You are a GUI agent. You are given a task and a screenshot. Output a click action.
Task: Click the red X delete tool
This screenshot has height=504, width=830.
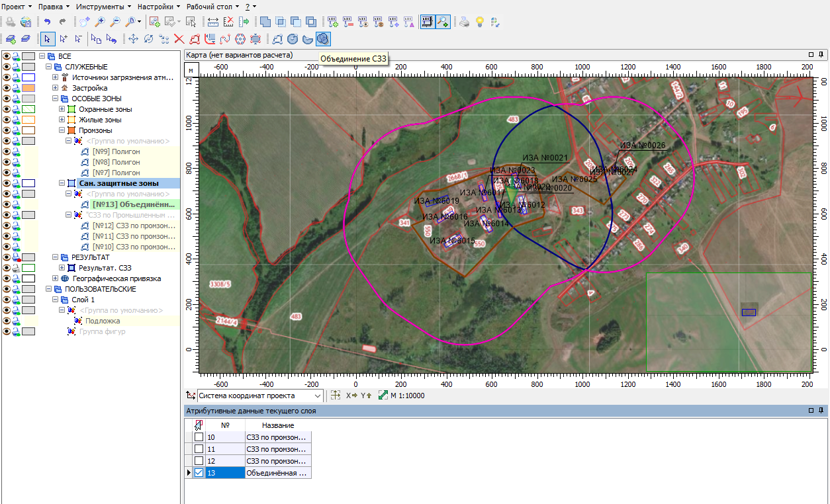179,39
